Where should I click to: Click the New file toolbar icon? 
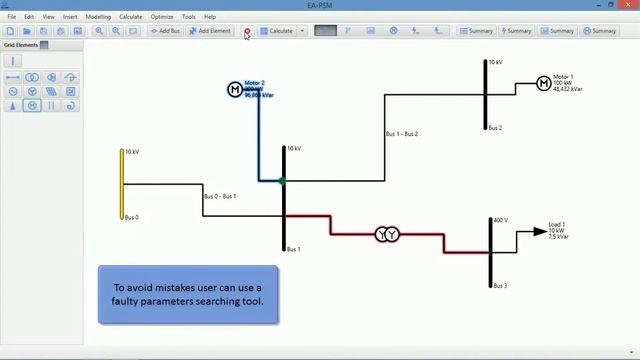tap(10, 31)
